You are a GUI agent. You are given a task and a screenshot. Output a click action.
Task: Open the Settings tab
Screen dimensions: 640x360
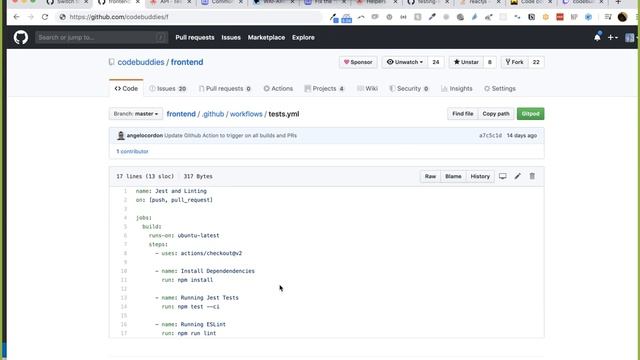500,89
